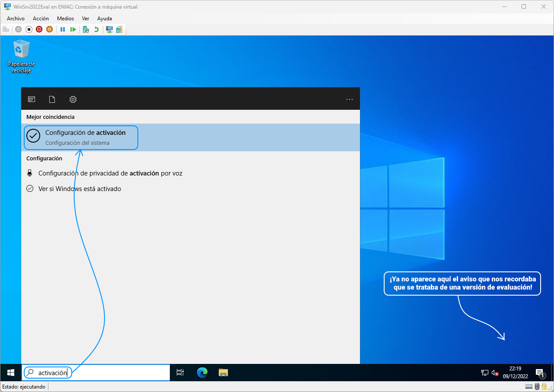Viewport: 554px width, 392px height.
Task: Click the window title WinSrv2022Eval en ENIAC
Action: 76,6
